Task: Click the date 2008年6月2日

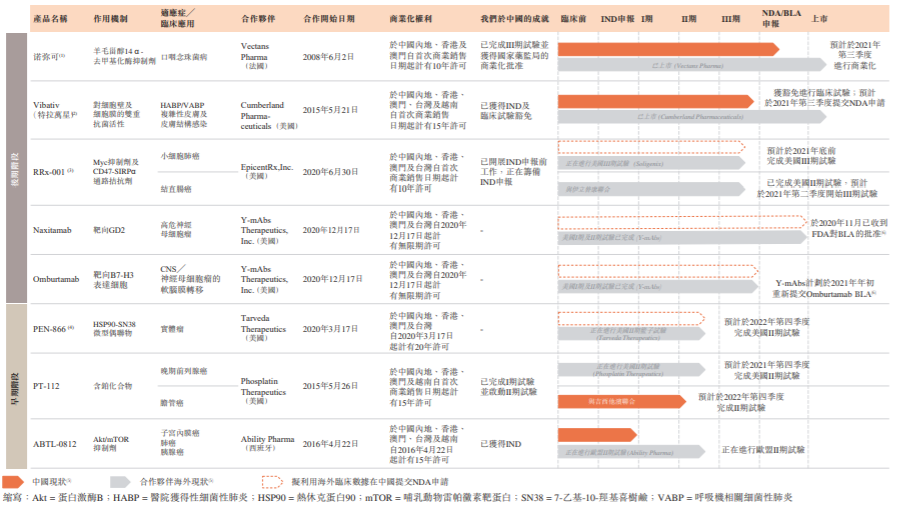Action: tap(328, 56)
